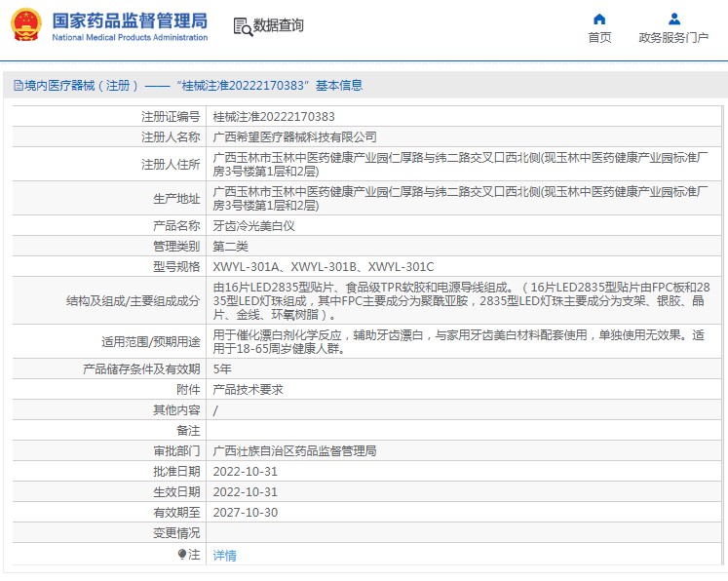Select registrant name 广西希望医疗器械科技有限公司
The width and height of the screenshot is (728, 581).
point(295,137)
